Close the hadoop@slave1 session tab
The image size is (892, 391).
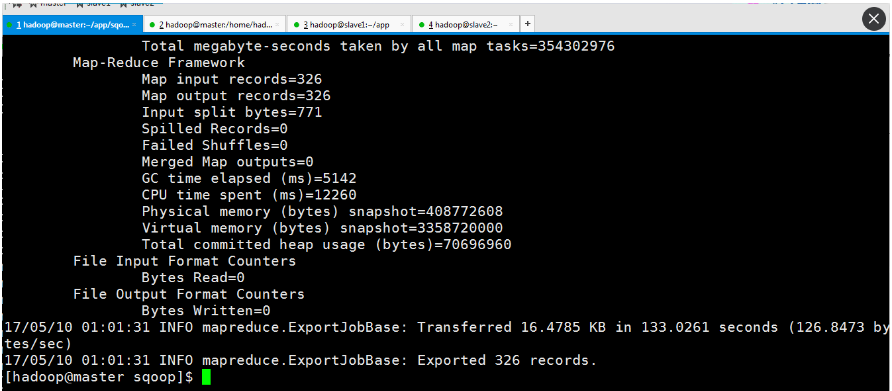pyautogui.click(x=402, y=24)
